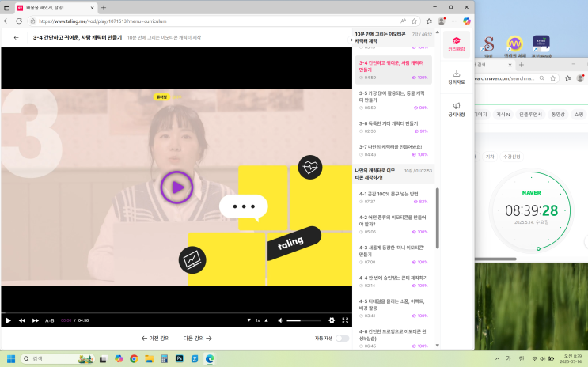The image size is (588, 367).
Task: Open Chrome from the taskbar
Action: [134, 359]
